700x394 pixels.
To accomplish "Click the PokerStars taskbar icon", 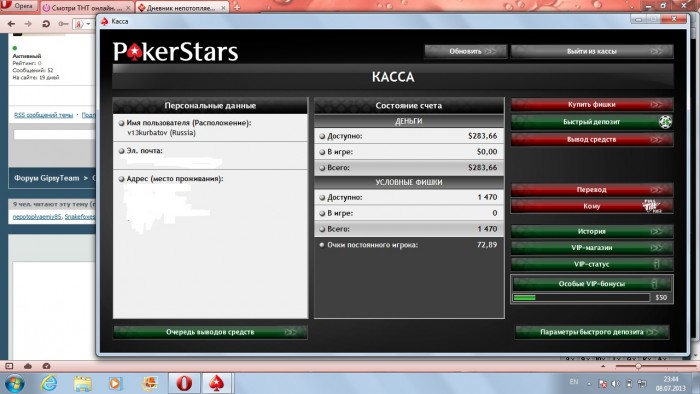I will click(x=217, y=383).
